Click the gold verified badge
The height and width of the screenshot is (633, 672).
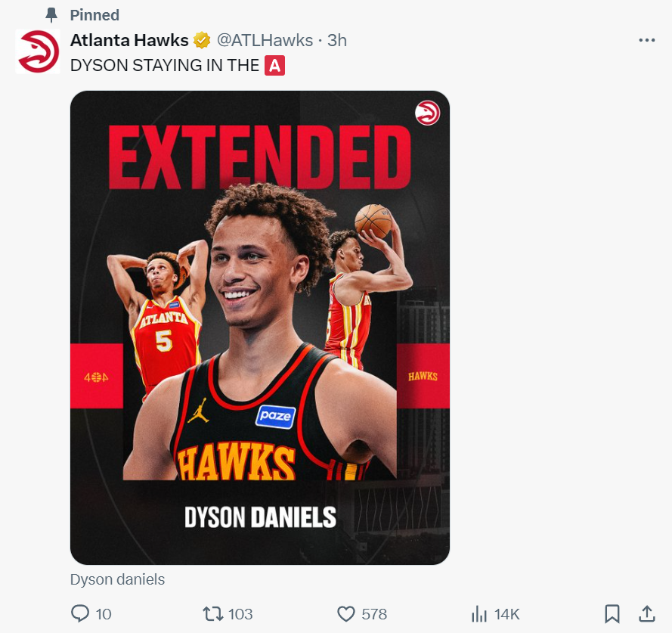tap(202, 40)
